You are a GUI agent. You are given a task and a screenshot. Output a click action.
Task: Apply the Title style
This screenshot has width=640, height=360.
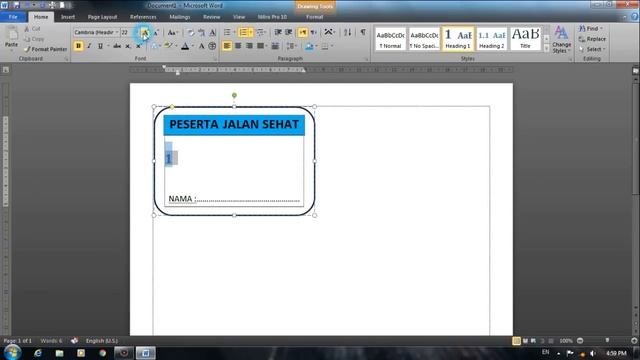(525, 40)
